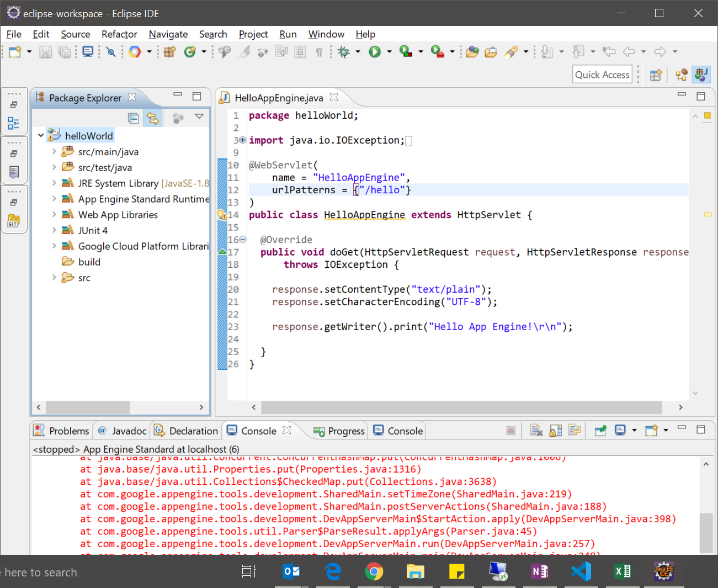Click the Save All icon
This screenshot has width=718, height=588.
(x=65, y=51)
